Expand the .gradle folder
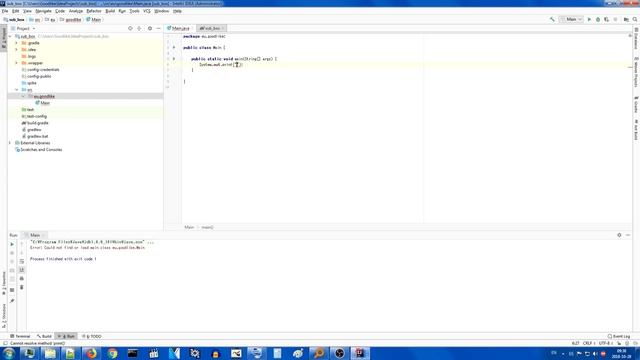Viewport: 640px width, 360px height. pyautogui.click(x=17, y=43)
